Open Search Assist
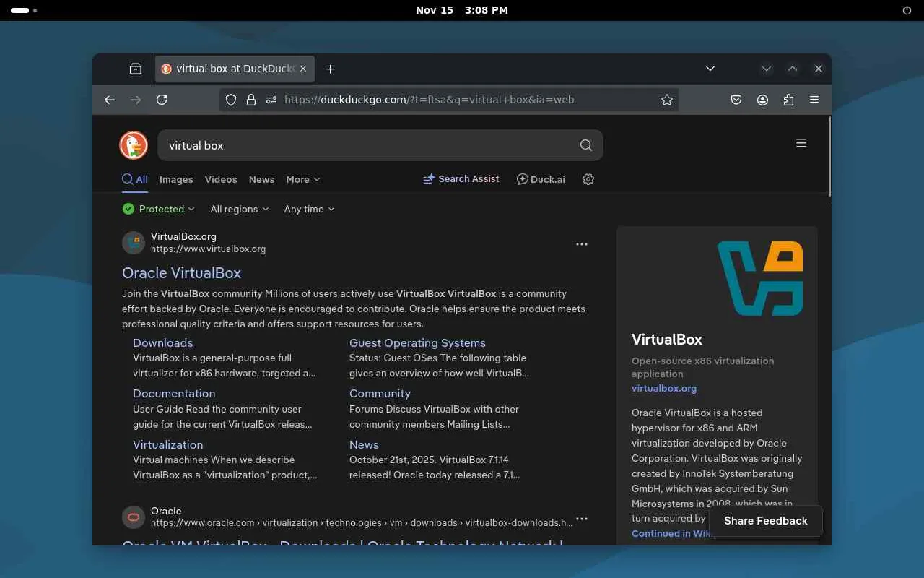 coord(461,178)
